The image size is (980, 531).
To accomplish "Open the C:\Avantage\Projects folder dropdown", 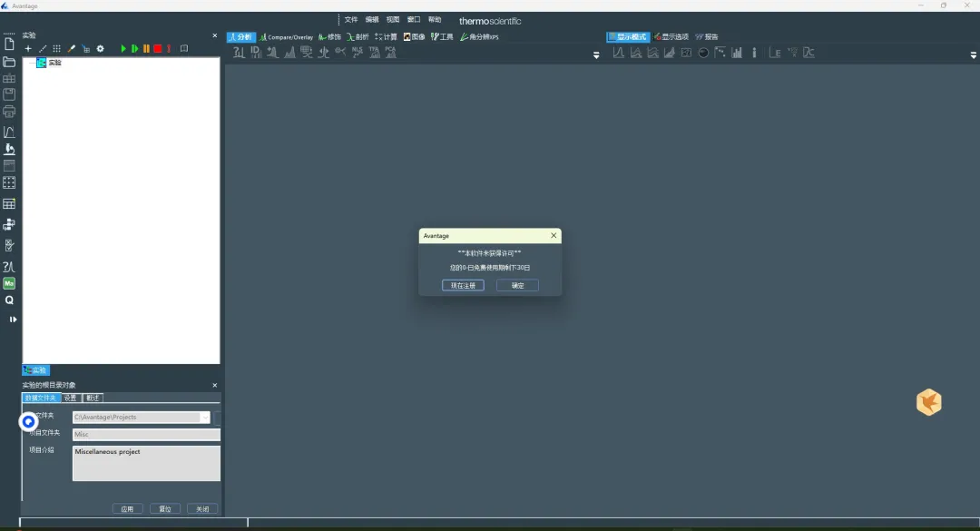I will (204, 418).
